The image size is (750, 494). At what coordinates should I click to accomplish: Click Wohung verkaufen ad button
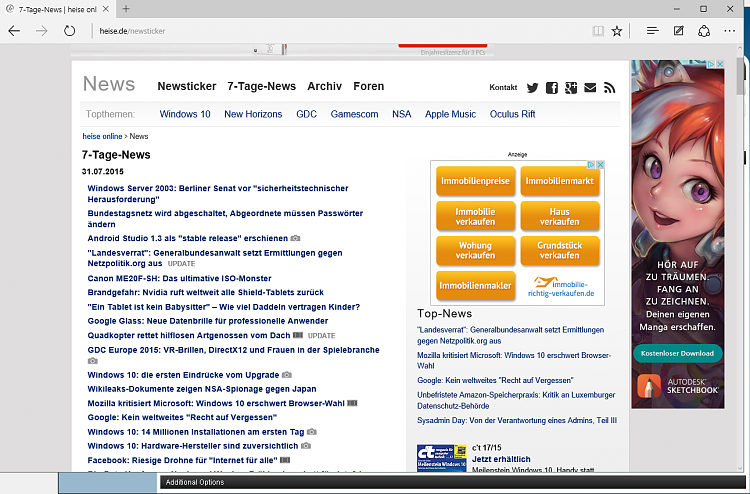475,251
